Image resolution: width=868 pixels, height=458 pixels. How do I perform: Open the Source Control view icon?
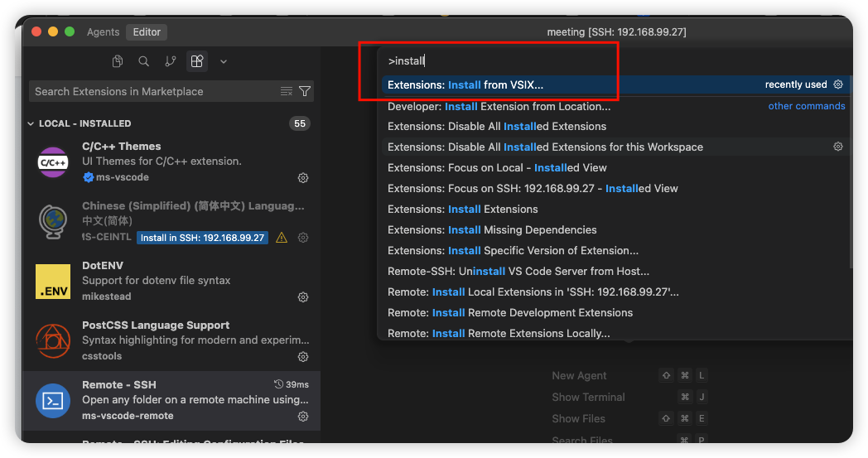[171, 61]
